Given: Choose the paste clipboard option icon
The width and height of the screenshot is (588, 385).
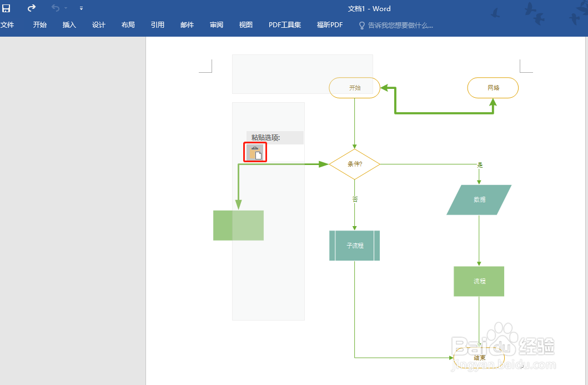Looking at the screenshot, I should (255, 152).
